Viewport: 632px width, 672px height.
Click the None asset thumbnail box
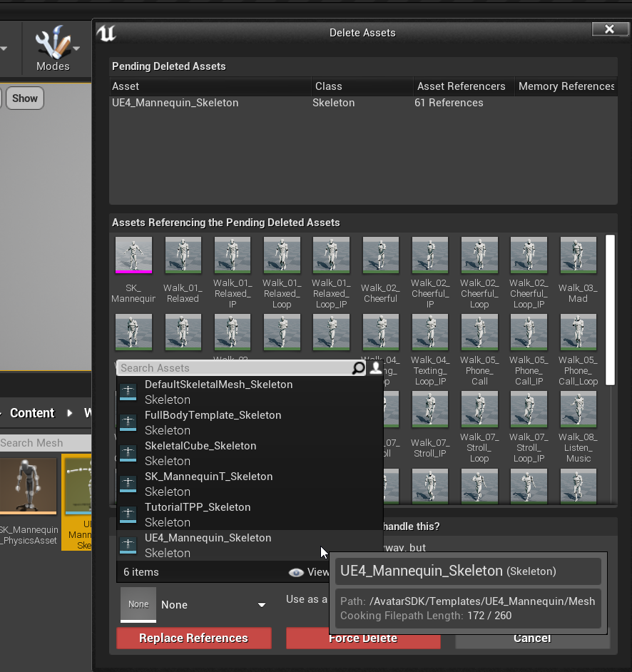tap(138, 605)
